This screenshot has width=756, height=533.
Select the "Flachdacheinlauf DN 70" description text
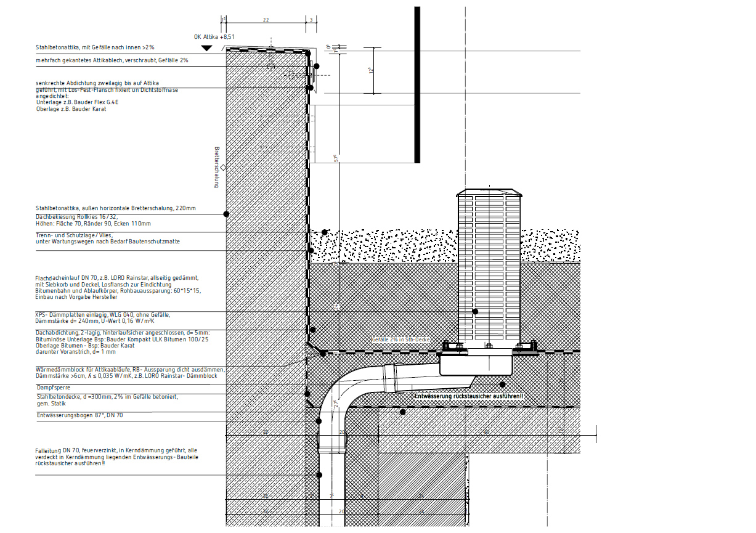[x=117, y=288]
